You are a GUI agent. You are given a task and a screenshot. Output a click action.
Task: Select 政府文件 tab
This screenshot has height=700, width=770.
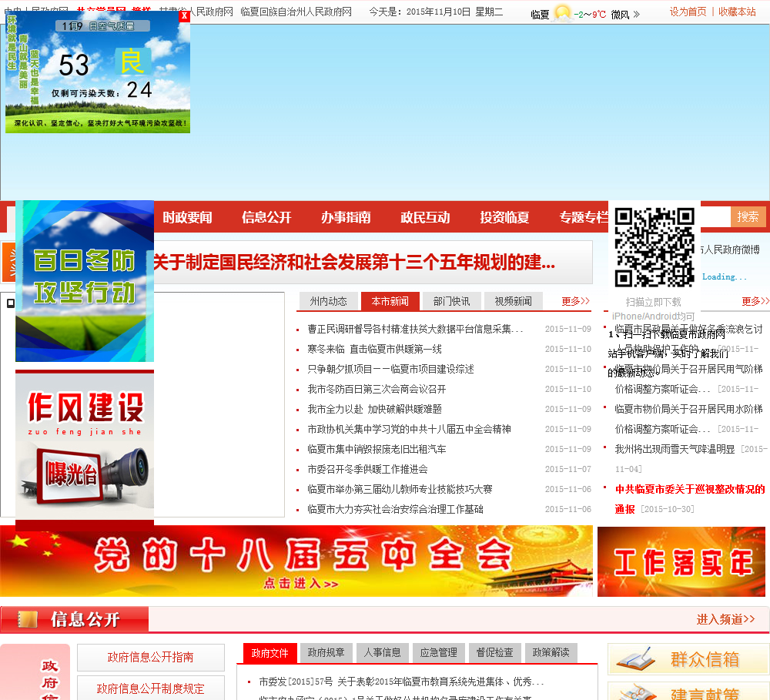pyautogui.click(x=270, y=653)
